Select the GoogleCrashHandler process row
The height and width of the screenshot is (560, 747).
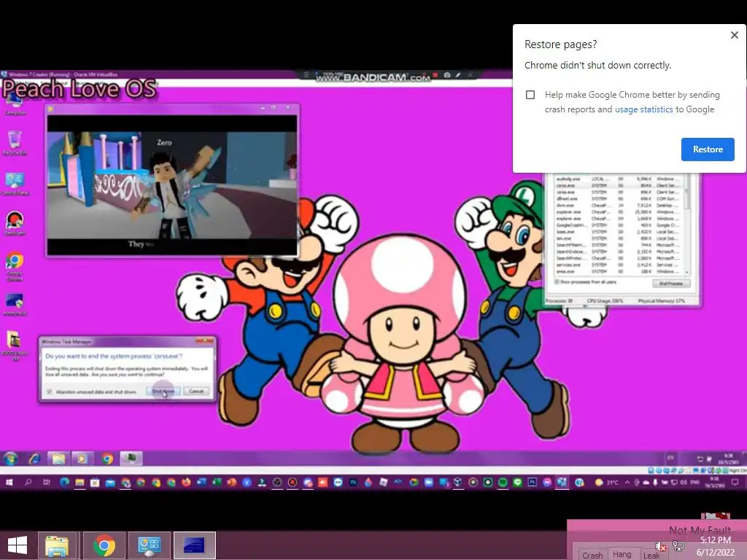click(x=619, y=225)
